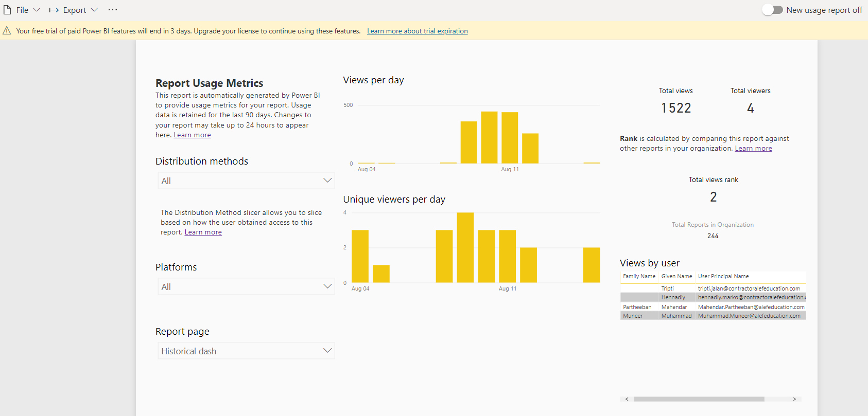Click the Total views rank value 2
Image resolution: width=868 pixels, height=416 pixels.
714,197
